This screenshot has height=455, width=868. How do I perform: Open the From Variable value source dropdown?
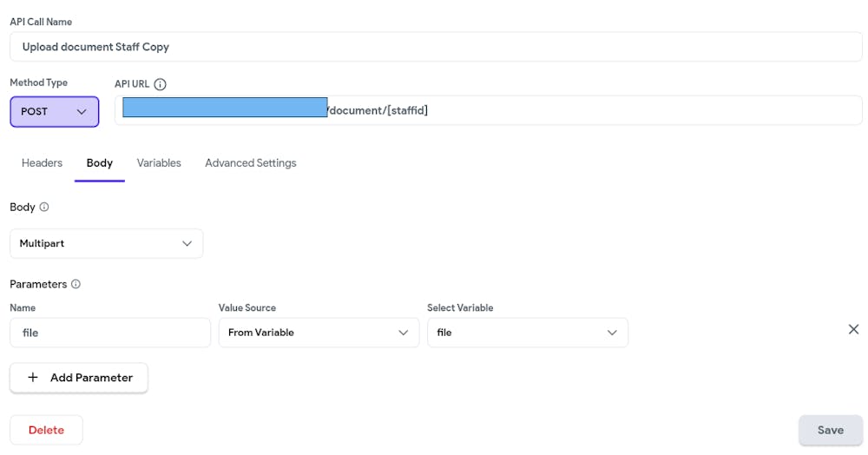(318, 333)
